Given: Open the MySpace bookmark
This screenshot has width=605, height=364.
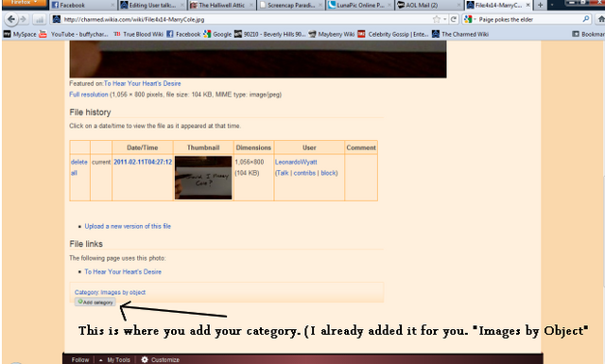Looking at the screenshot, I should 20,34.
